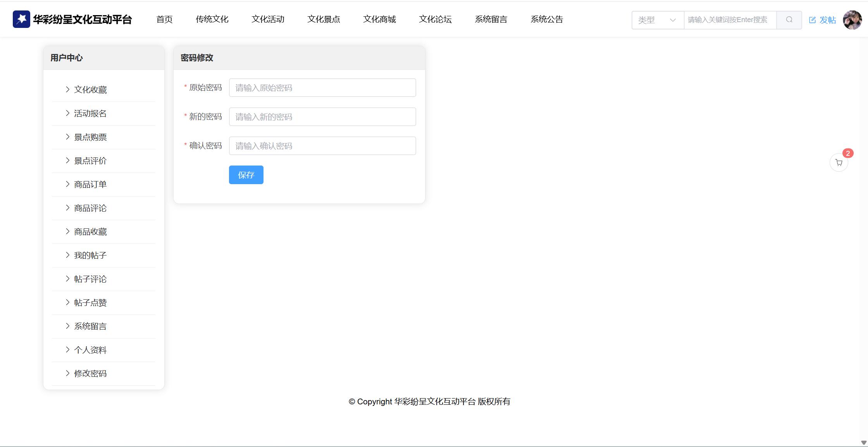Click chevron icon beside 修改密码
The width and height of the screenshot is (868, 447).
click(x=67, y=373)
